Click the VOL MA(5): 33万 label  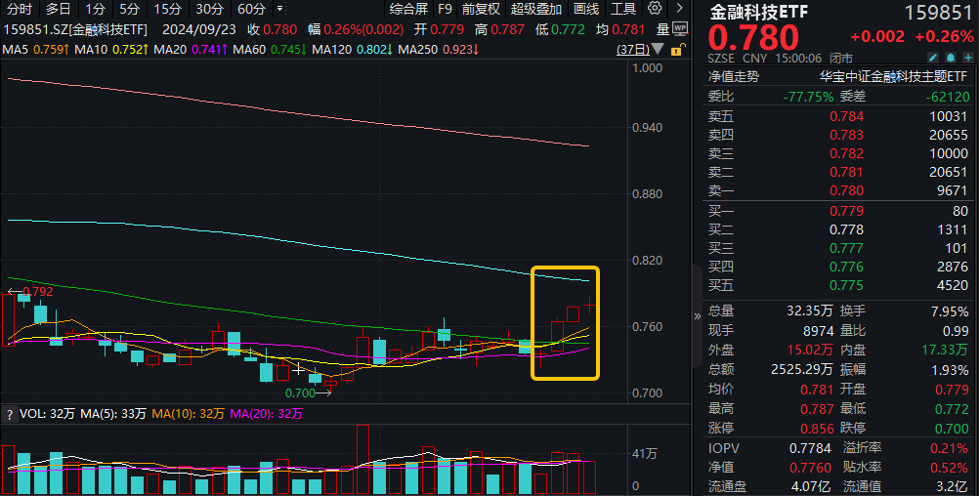coord(113,414)
